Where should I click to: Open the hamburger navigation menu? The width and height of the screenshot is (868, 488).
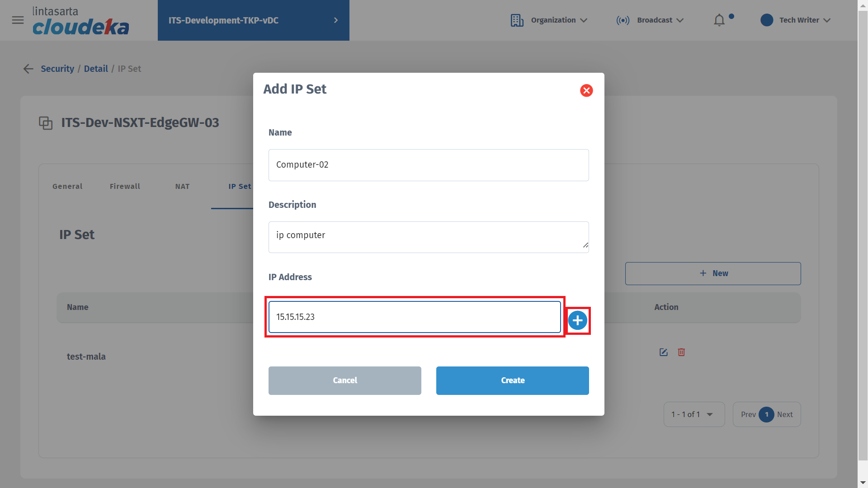click(18, 20)
